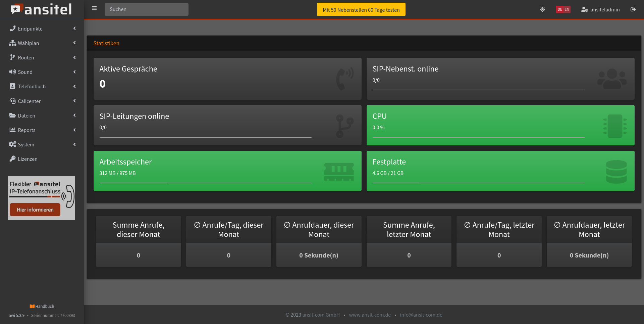Click the hamburger sidebar toggle icon
Screen dimensions: 644x324
[94, 8]
